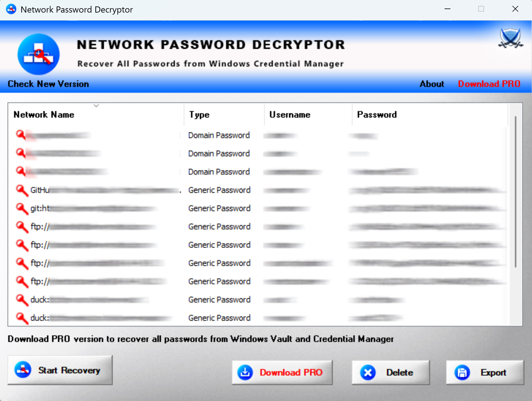Click the sort arrow above Network Name column
The height and width of the screenshot is (401, 532).
[96, 106]
